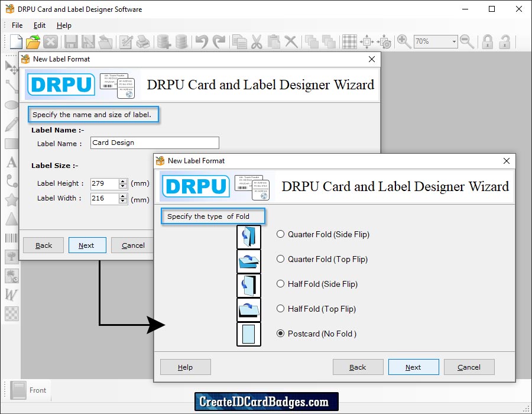Click the database with plus icon
532x414 pixels.
click(x=164, y=42)
